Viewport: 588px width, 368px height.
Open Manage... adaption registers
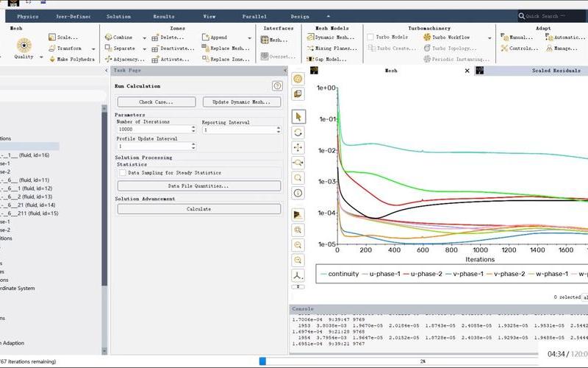point(562,48)
